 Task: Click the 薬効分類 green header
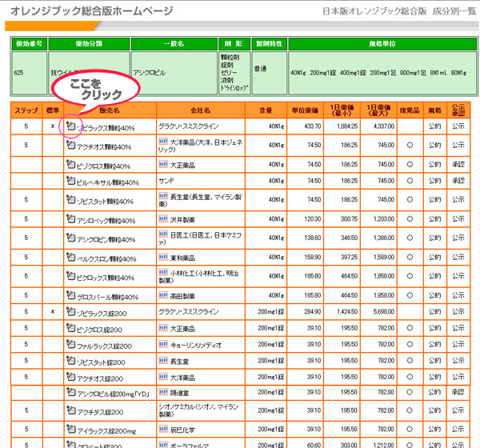coord(89,44)
